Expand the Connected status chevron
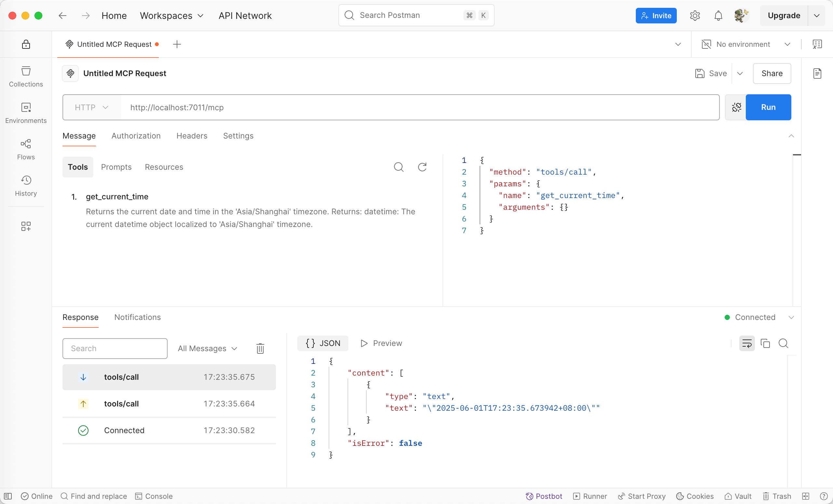Viewport: 833px width, 504px height. click(x=791, y=317)
